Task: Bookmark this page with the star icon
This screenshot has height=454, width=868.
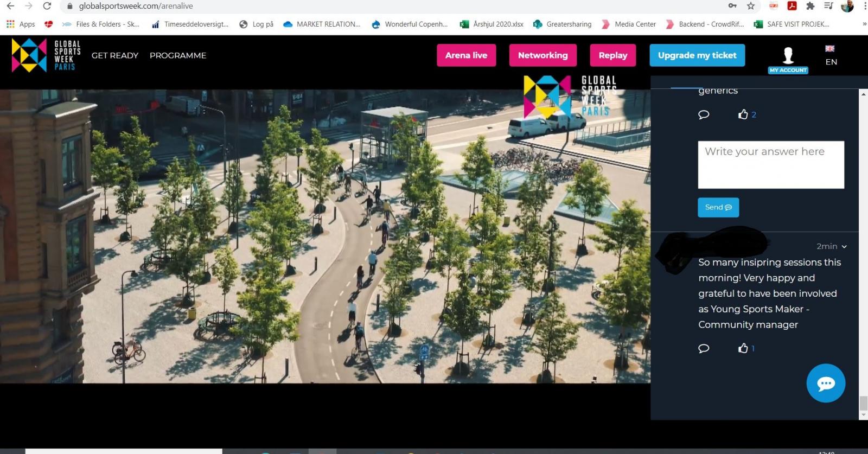Action: [751, 6]
